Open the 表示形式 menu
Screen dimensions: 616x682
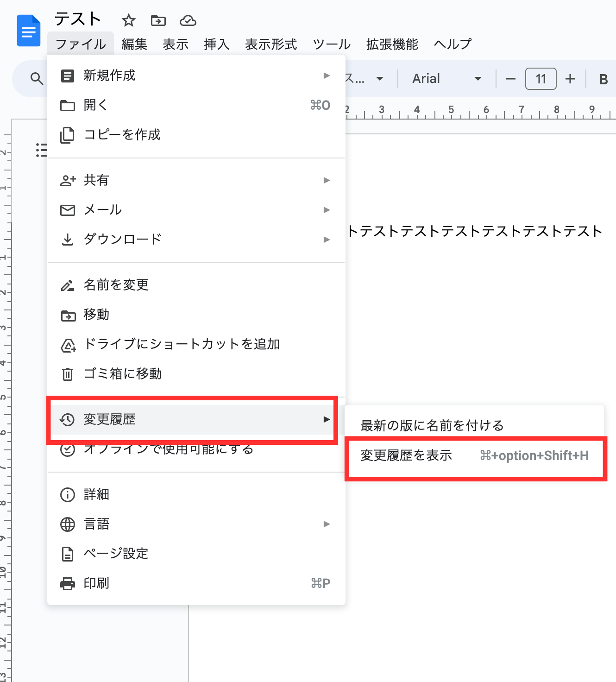(271, 44)
